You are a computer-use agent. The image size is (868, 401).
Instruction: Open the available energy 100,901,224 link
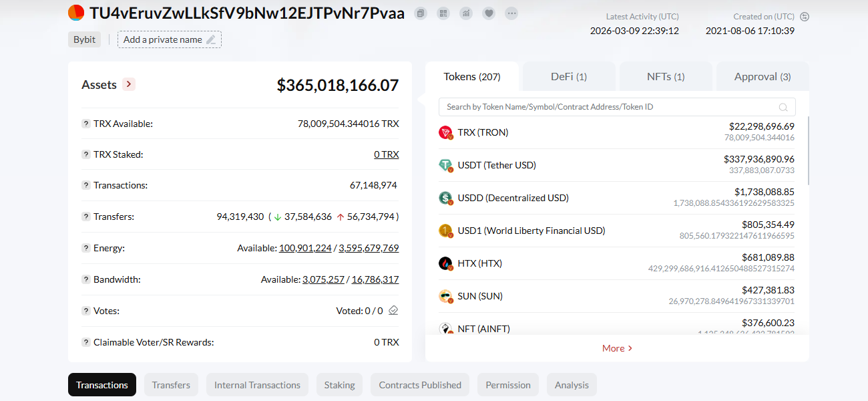305,248
